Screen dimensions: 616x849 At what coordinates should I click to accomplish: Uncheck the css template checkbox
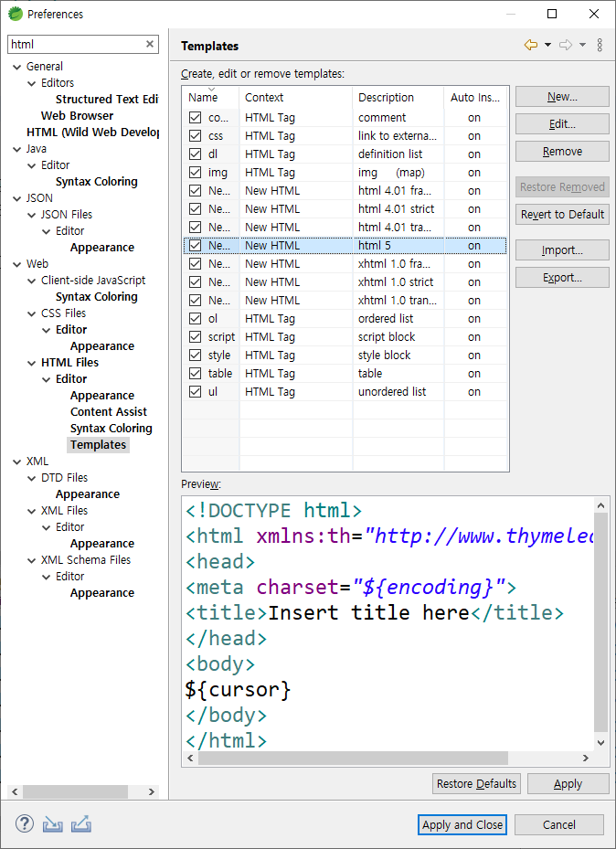click(x=195, y=136)
